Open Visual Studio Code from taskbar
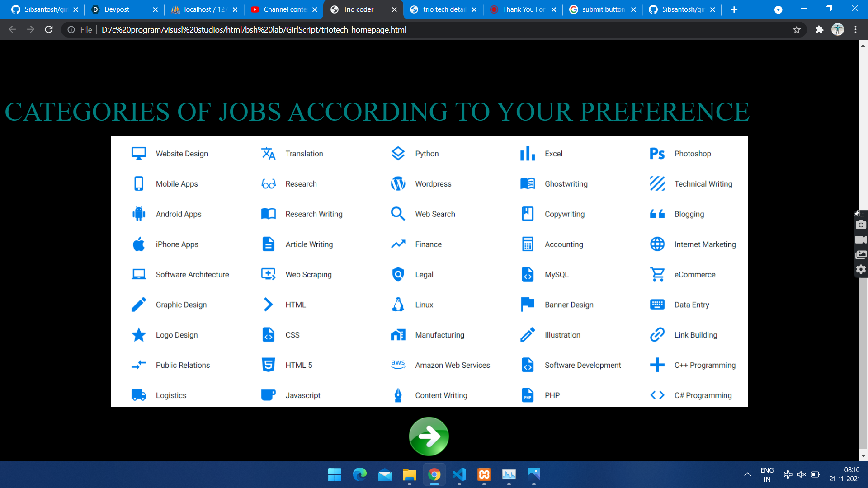The width and height of the screenshot is (868, 488). [459, 474]
